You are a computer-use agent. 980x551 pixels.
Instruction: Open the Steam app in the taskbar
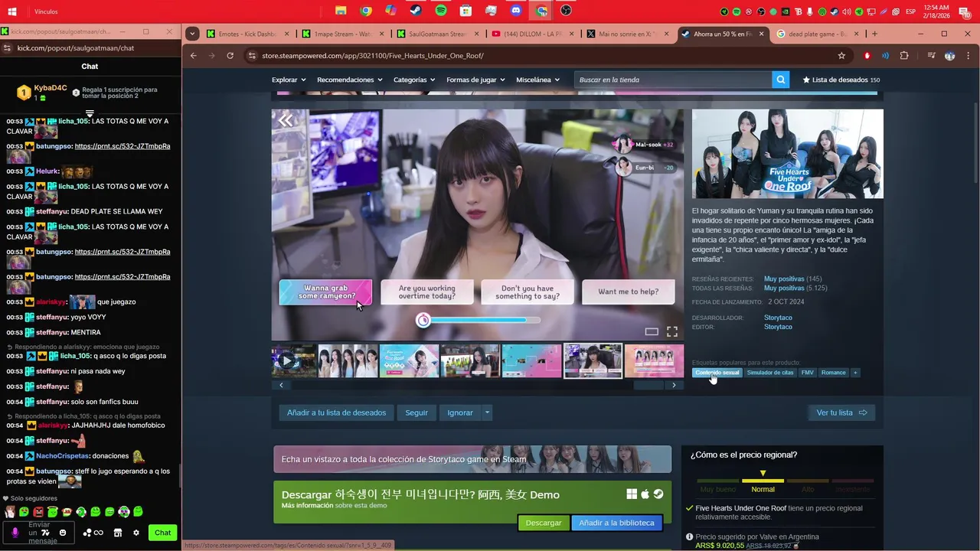(x=415, y=11)
